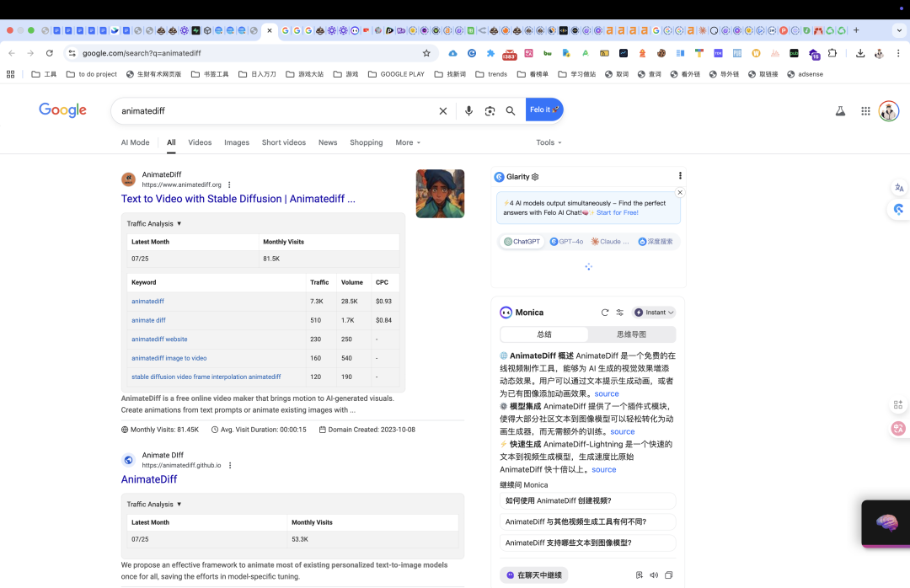This screenshot has width=910, height=588.
Task: Click the voice search microphone icon
Action: click(x=468, y=110)
